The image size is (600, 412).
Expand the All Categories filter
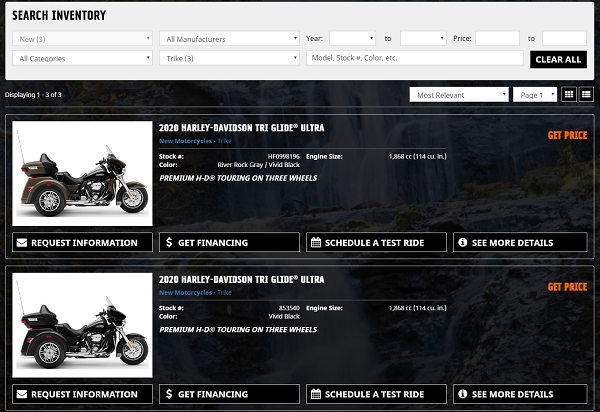82,59
